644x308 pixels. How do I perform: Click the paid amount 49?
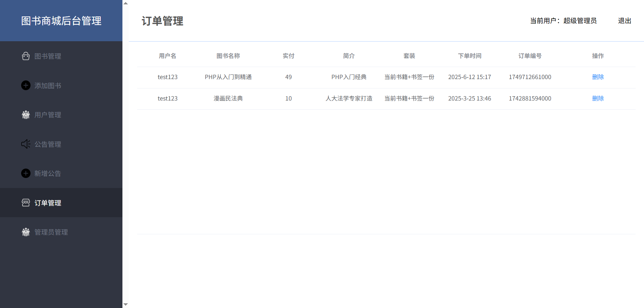coord(288,77)
